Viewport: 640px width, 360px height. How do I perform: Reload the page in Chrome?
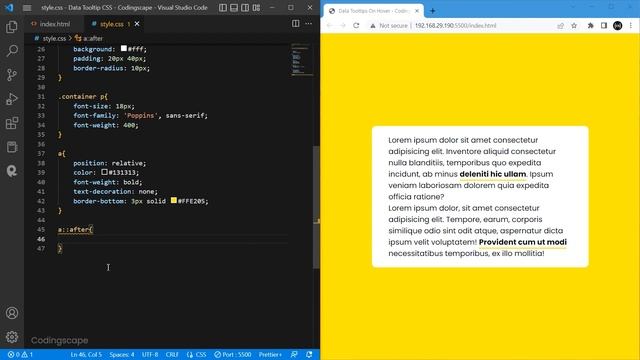356,25
